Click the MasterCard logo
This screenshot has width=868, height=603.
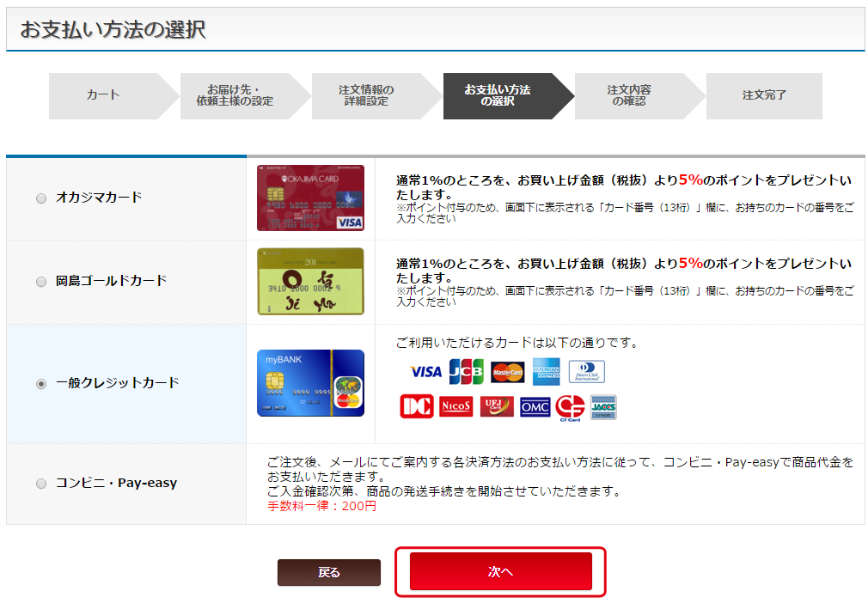(507, 372)
